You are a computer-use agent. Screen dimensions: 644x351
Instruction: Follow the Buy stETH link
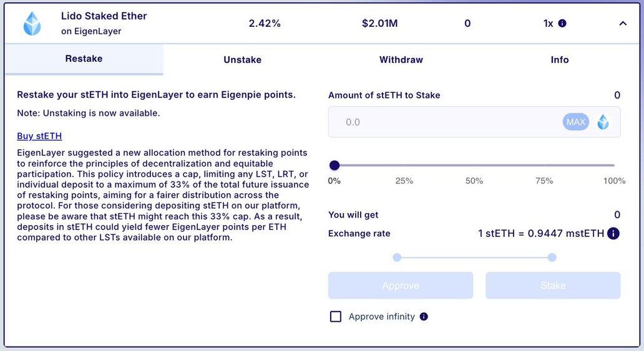pos(39,136)
